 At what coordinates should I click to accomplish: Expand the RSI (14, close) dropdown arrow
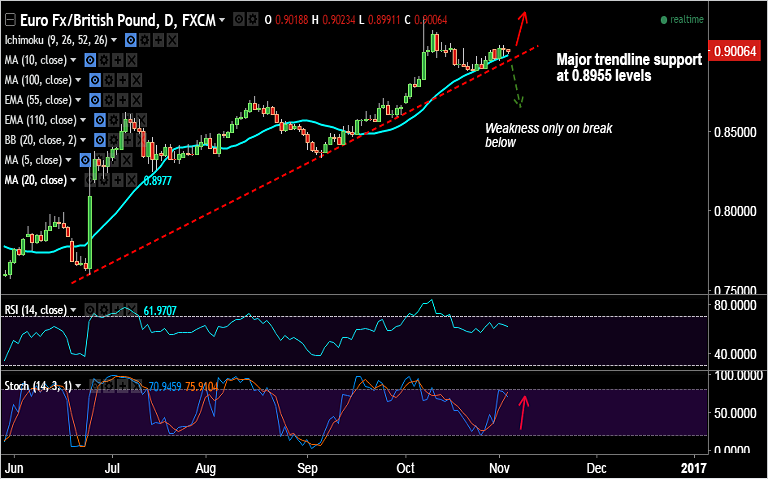pos(73,310)
